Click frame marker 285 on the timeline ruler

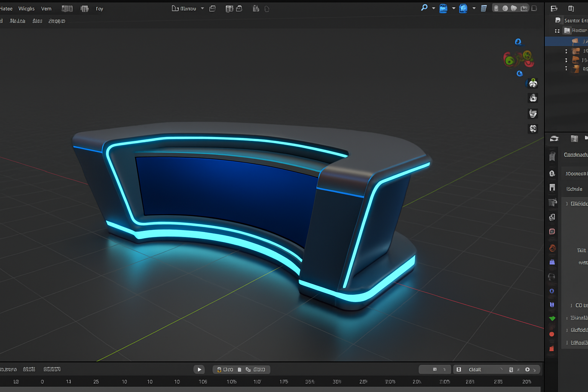[x=498, y=382]
